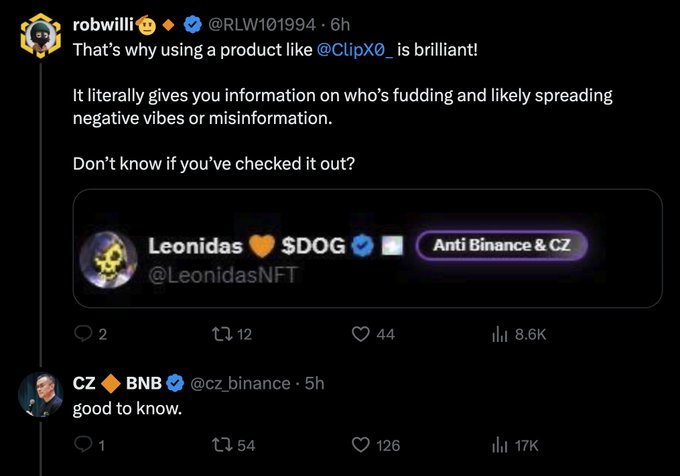680x476 pixels.
Task: Click robwilli's verified badge
Action: tap(193, 24)
